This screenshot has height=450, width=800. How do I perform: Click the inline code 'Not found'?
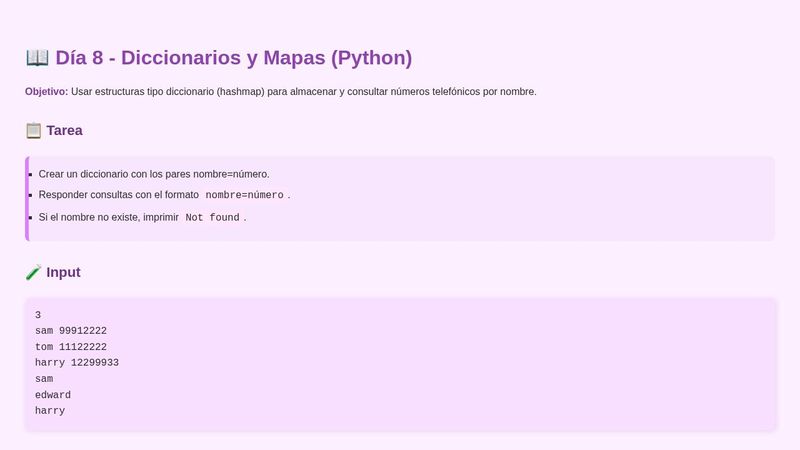(x=212, y=217)
